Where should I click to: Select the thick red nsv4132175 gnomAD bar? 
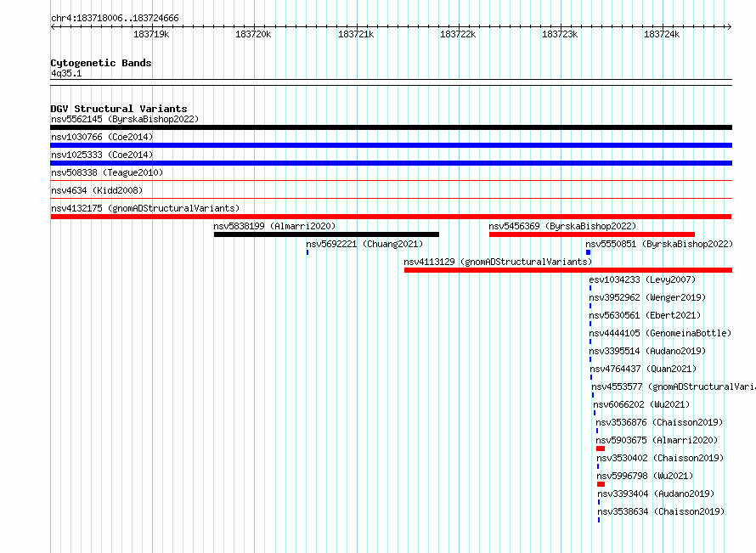391,217
